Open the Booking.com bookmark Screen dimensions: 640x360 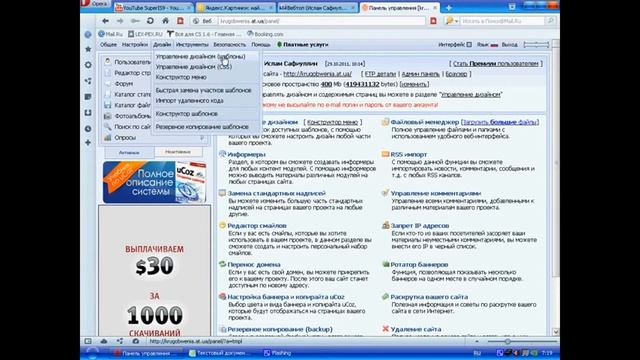(265, 34)
